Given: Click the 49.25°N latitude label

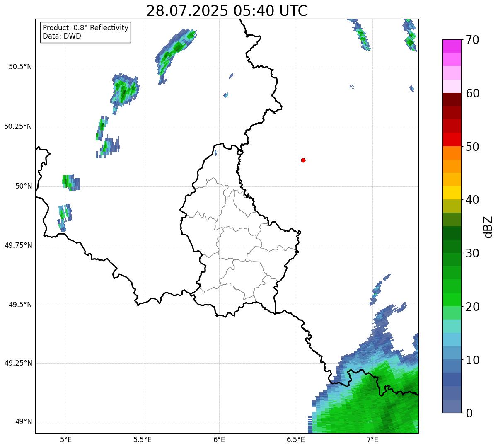Looking at the screenshot, I should tap(18, 363).
